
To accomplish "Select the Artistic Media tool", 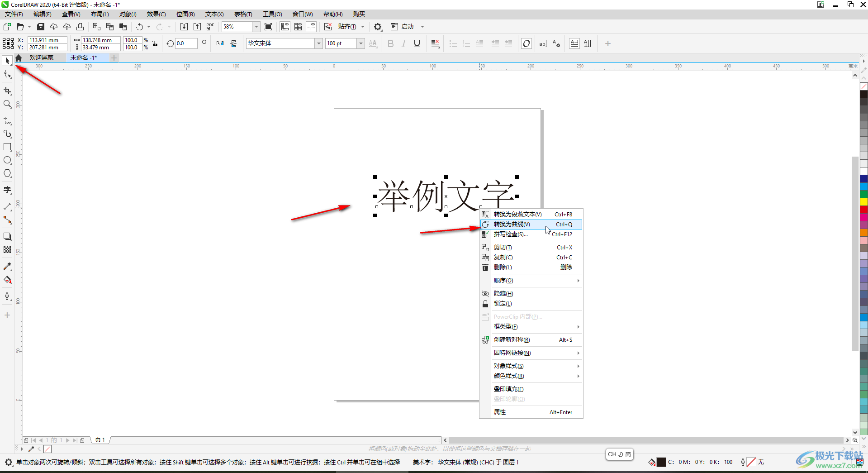I will click(7, 134).
